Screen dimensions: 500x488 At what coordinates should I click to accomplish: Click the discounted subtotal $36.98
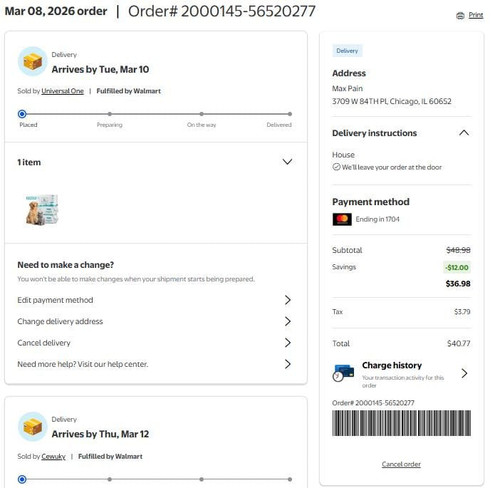458,284
